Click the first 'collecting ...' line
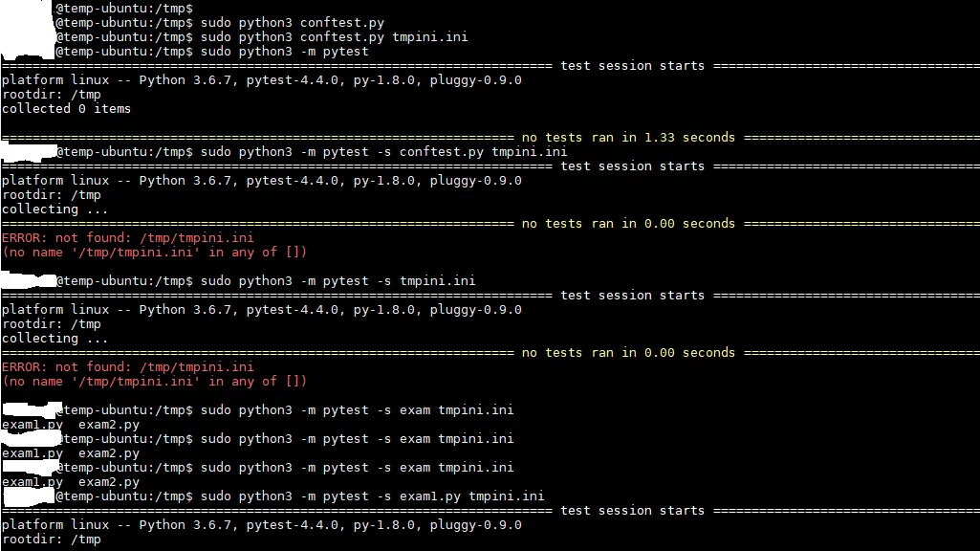The width and height of the screenshot is (980, 551). pos(55,209)
